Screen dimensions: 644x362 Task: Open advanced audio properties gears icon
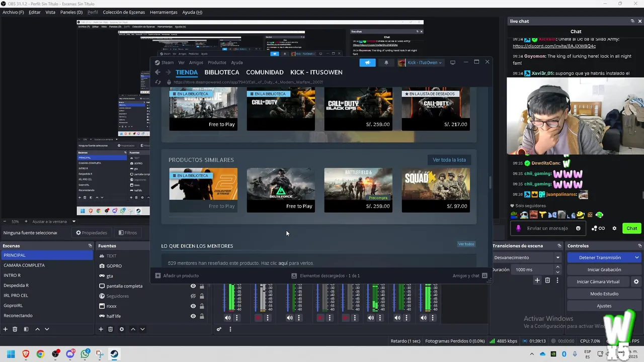219,329
